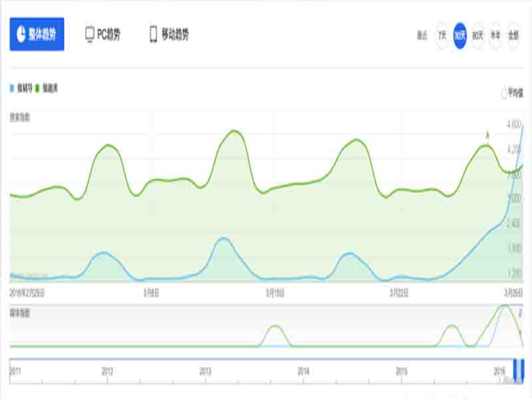532x399 pixels.
Task: Choose the 90天 time range
Action: pos(477,35)
